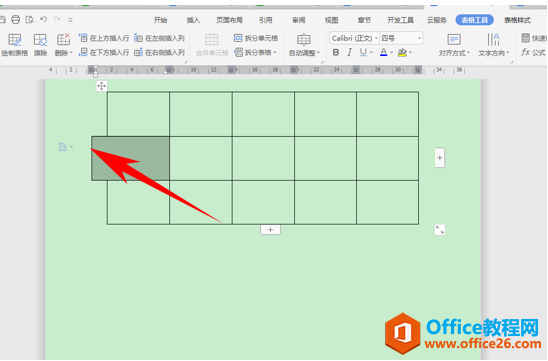
Task: Insert row above (在上方插入行)
Action: click(x=104, y=38)
